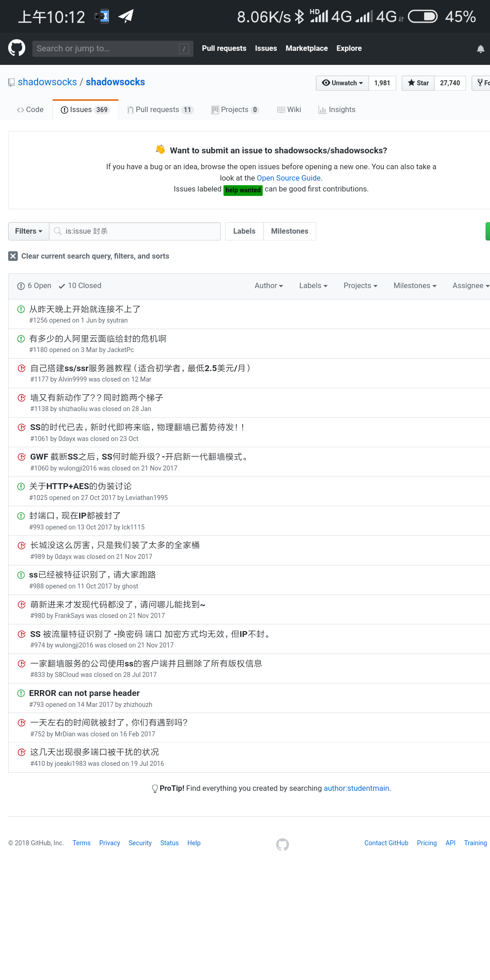This screenshot has height=980, width=490.
Task: Show the 10 Closed issues
Action: click(80, 286)
